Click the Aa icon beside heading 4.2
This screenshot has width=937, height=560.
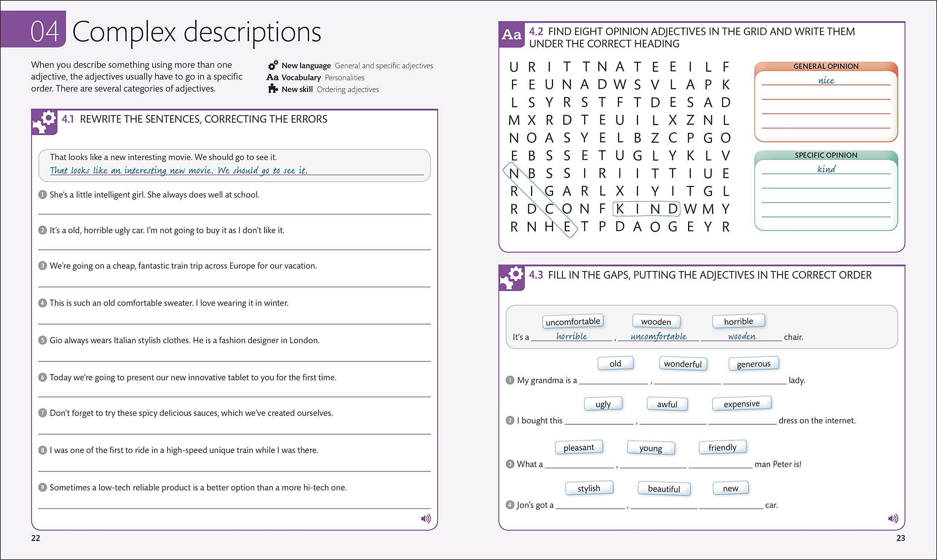[512, 35]
